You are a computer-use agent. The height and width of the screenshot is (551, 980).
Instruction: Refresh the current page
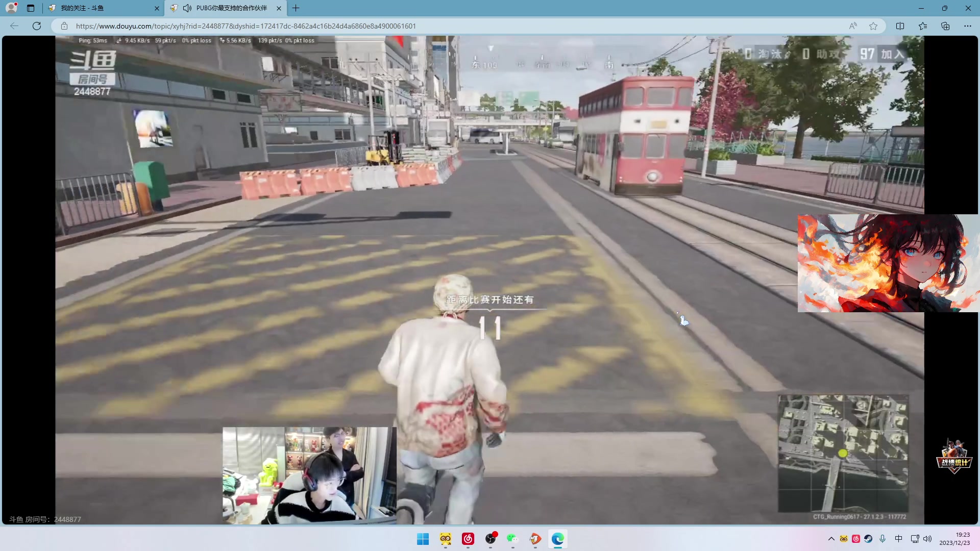coord(37,26)
